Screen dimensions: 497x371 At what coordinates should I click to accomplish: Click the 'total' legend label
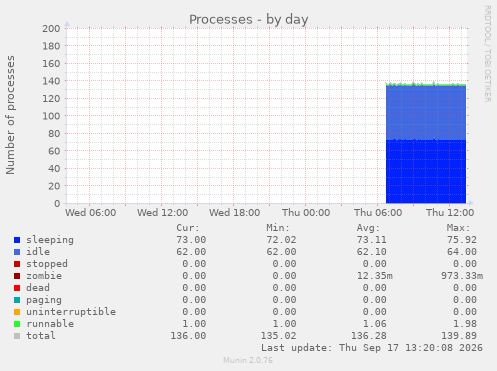tap(41, 336)
